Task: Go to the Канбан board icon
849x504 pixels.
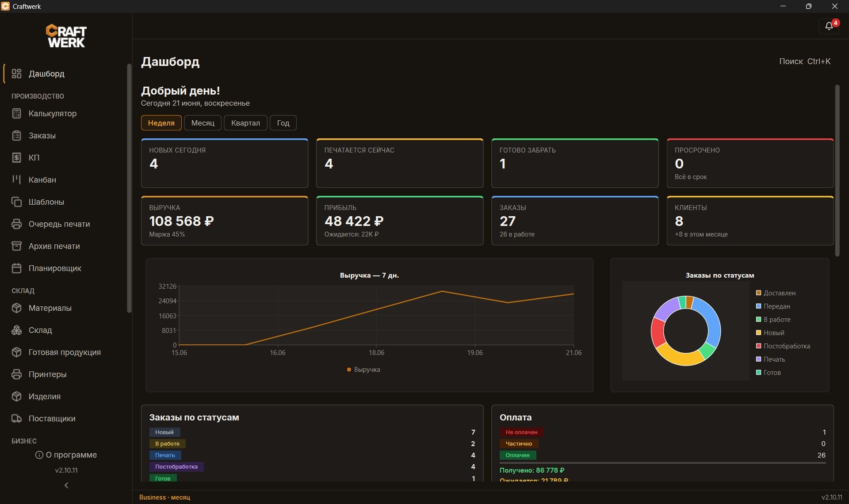Action: tap(16, 180)
